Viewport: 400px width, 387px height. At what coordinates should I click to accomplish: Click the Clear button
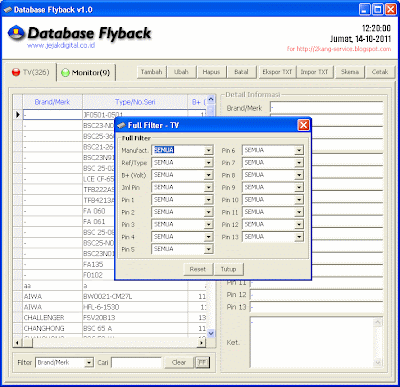click(179, 362)
